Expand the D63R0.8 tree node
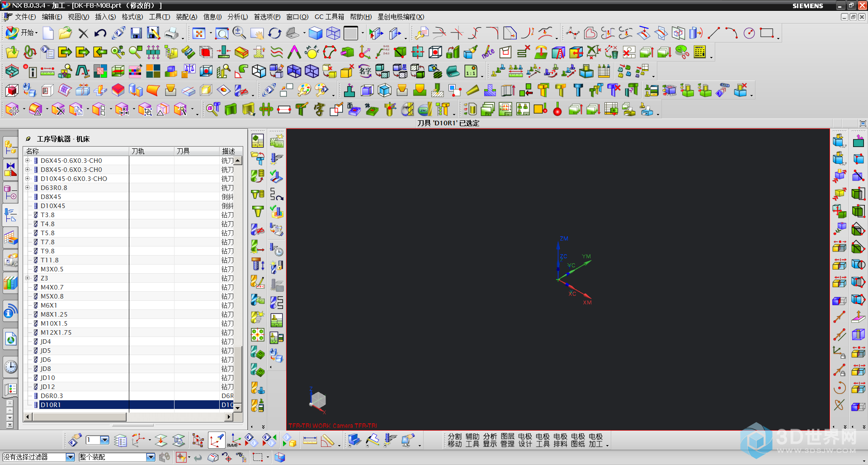This screenshot has width=868, height=465. pyautogui.click(x=28, y=188)
